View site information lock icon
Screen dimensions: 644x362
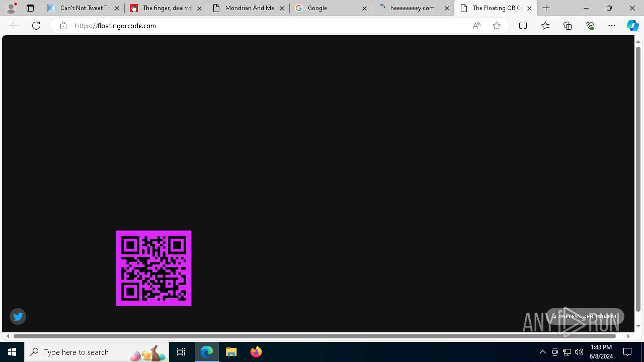tap(63, 26)
